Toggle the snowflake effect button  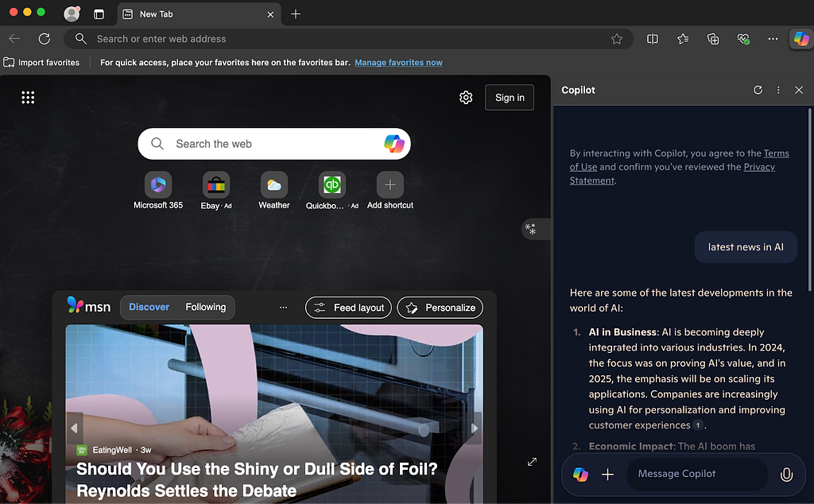pyautogui.click(x=530, y=229)
